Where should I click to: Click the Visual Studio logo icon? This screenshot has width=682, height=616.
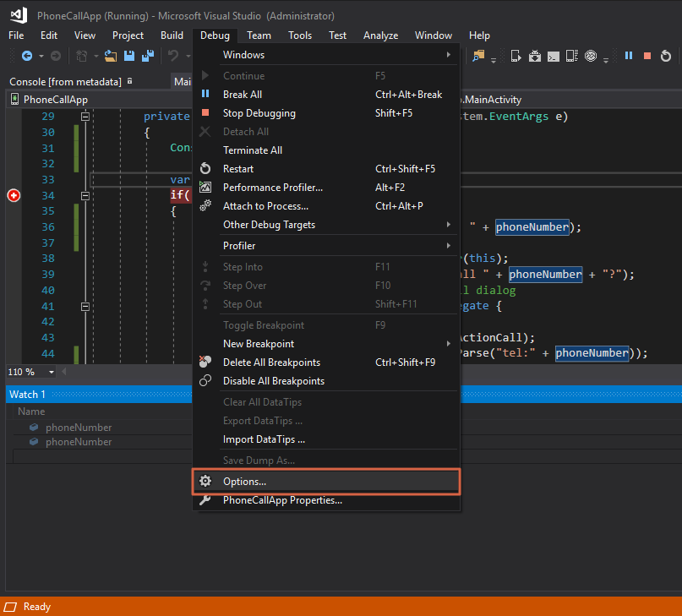(19, 16)
